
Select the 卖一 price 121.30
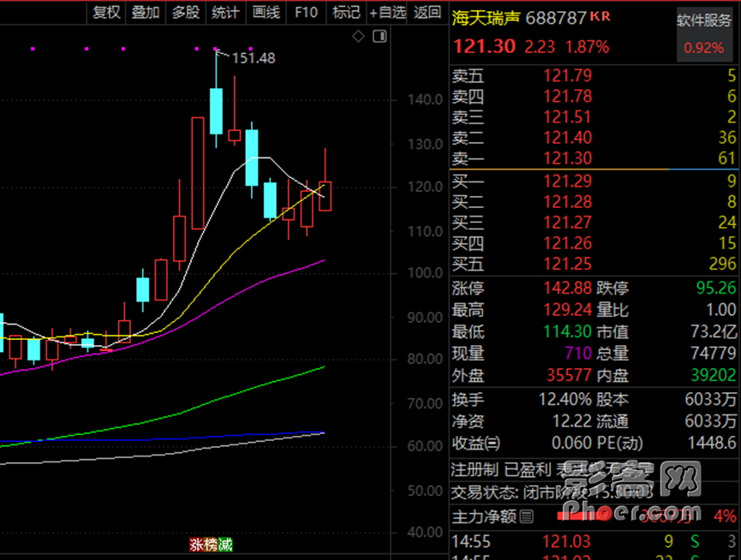coord(567,158)
